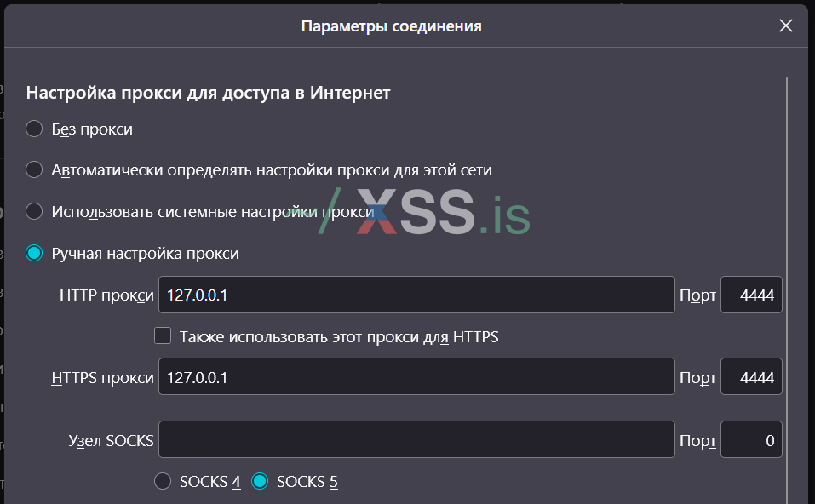815x504 pixels.
Task: Click the 'Узел SOCKS' field label
Action: click(111, 440)
